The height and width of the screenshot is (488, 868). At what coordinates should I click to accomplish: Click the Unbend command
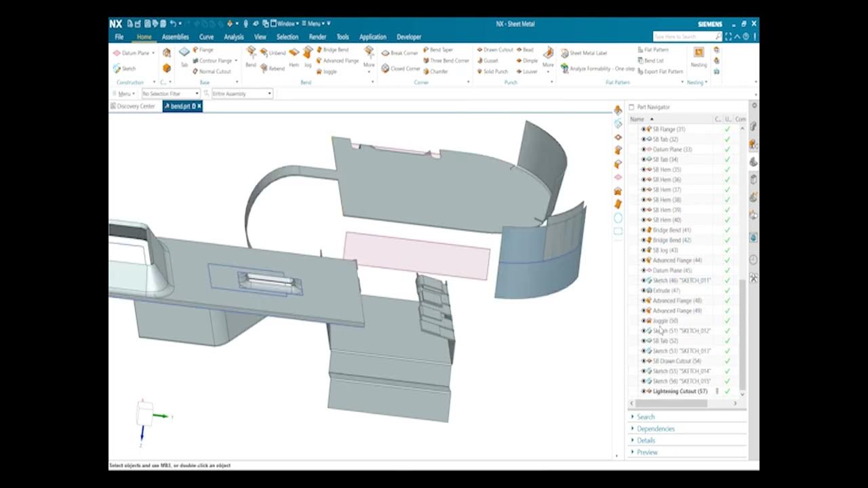point(273,53)
